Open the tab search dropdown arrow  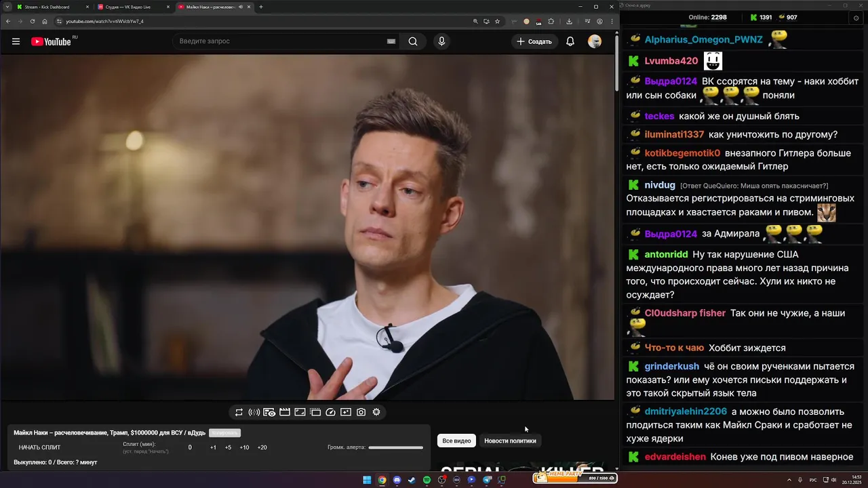pyautogui.click(x=6, y=7)
